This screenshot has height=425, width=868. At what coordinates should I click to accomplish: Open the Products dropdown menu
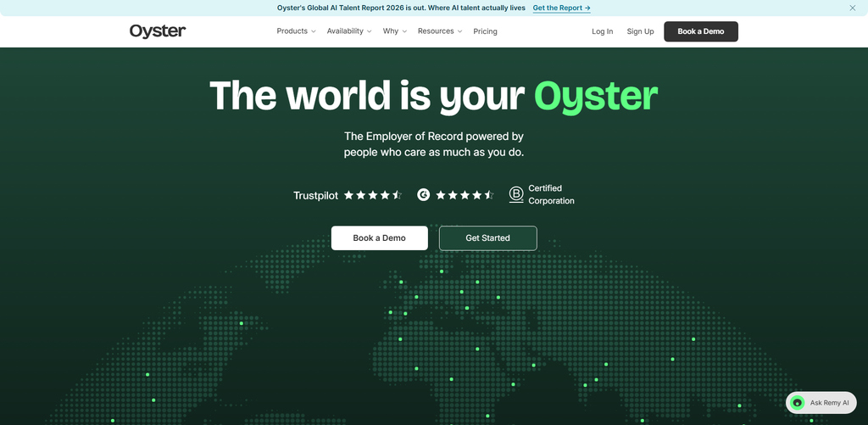click(296, 31)
